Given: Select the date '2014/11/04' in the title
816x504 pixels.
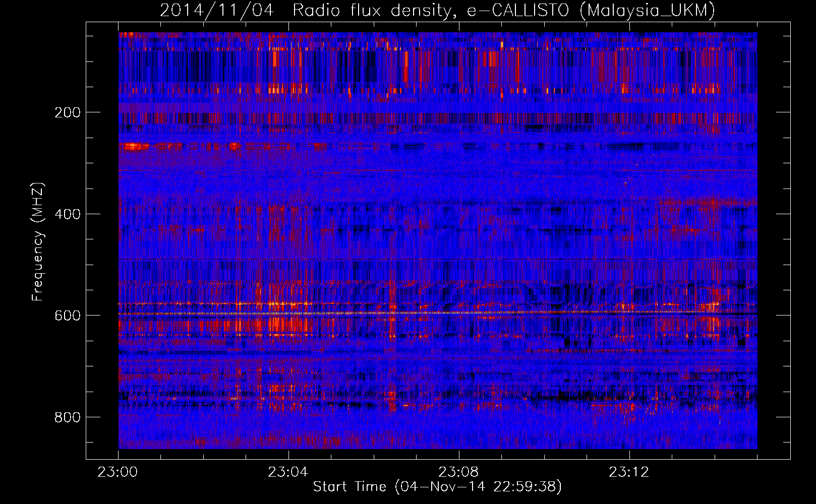Looking at the screenshot, I should 217,11.
